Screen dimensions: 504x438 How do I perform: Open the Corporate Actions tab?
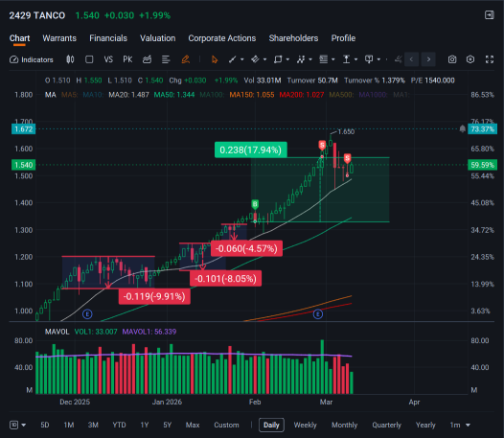222,38
